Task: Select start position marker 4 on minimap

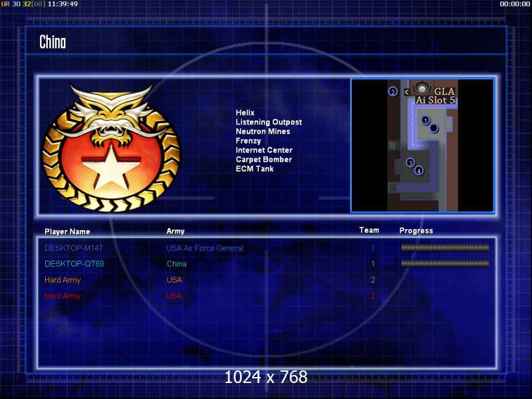Action: click(x=419, y=171)
